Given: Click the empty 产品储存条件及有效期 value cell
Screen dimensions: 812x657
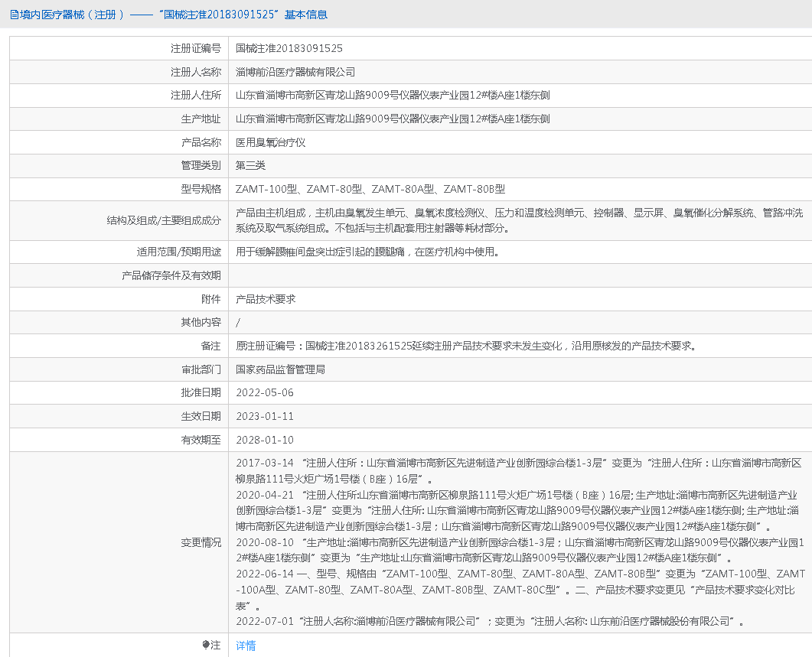Looking at the screenshot, I should coord(519,275).
